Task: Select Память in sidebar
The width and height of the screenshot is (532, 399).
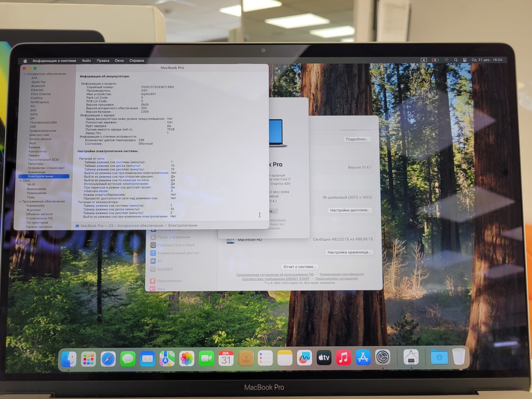Action: click(x=34, y=155)
